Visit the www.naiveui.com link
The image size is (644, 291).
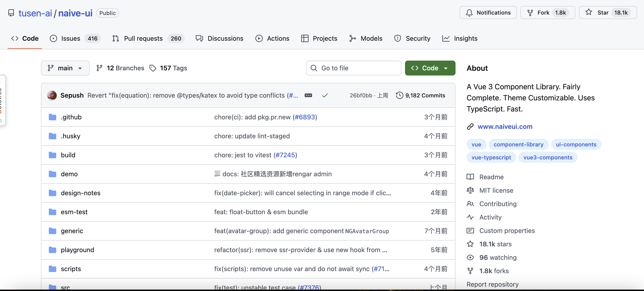point(505,127)
